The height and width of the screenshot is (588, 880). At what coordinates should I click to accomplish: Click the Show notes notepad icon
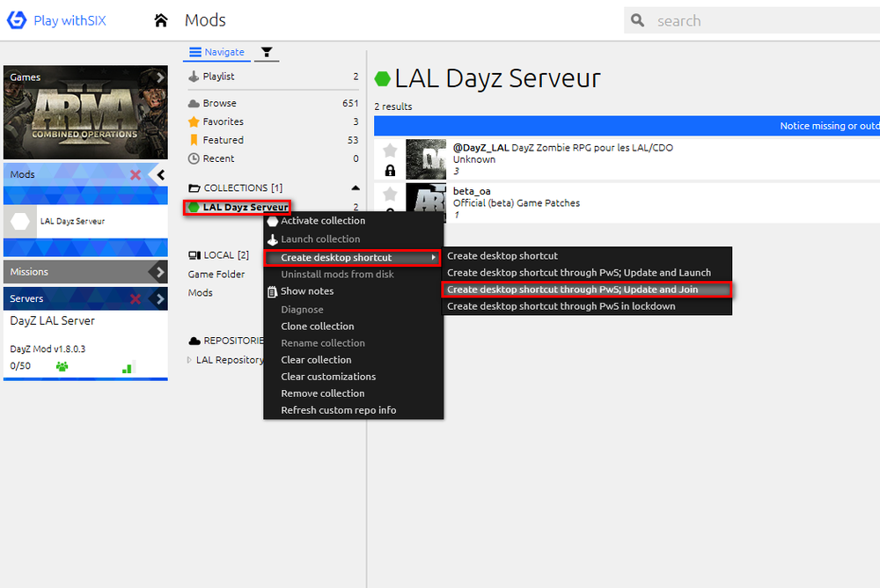point(272,291)
